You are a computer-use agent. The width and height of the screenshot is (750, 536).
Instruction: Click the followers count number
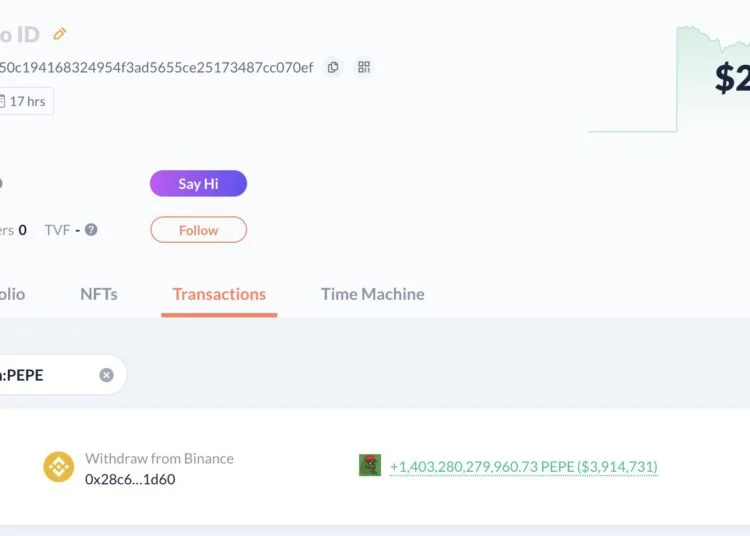tap(22, 230)
